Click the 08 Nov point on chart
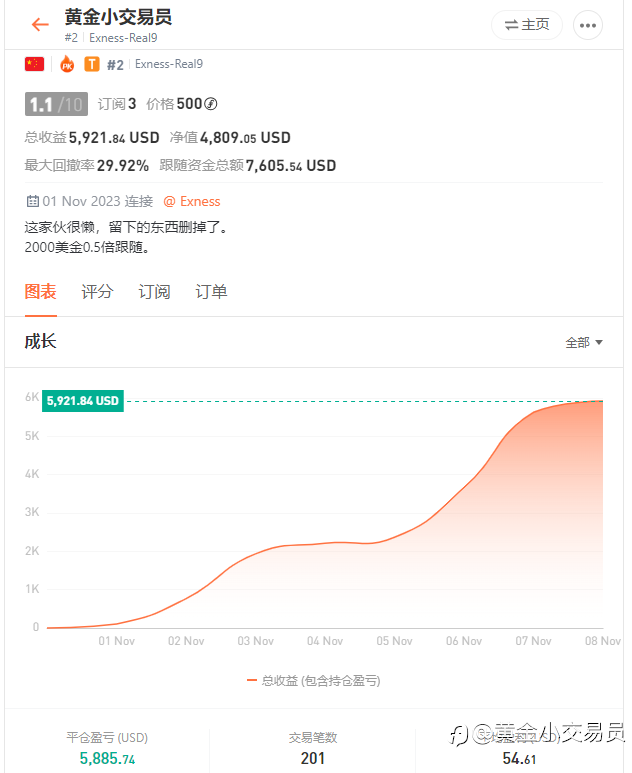Screen dimensions: 632x773 (x=602, y=401)
